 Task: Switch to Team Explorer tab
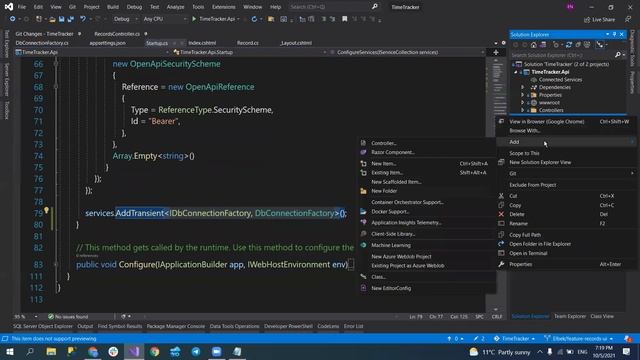point(570,316)
